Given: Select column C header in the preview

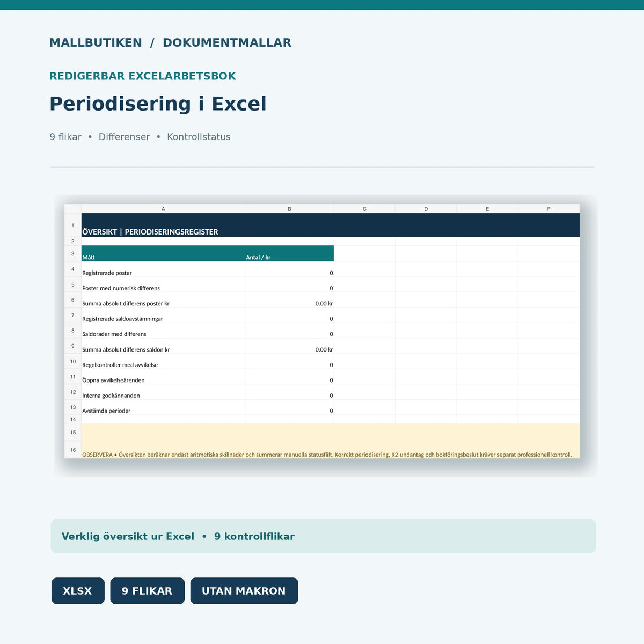Looking at the screenshot, I should pos(364,209).
